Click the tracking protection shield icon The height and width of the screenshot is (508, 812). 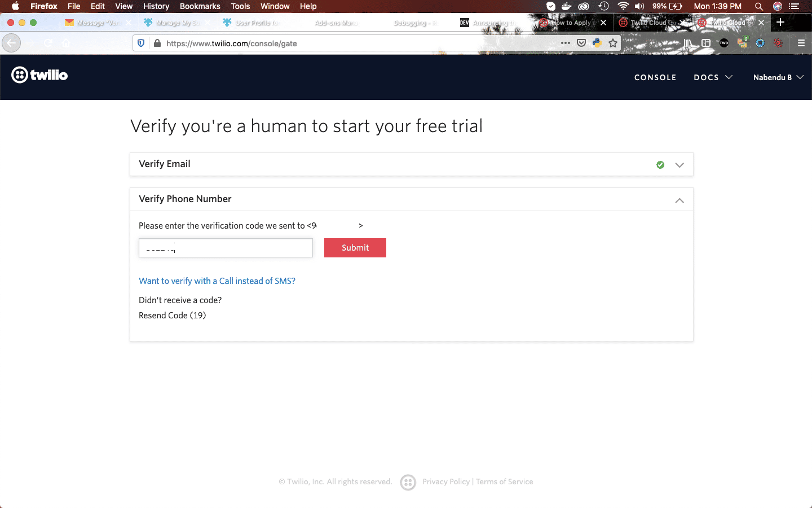pyautogui.click(x=141, y=43)
